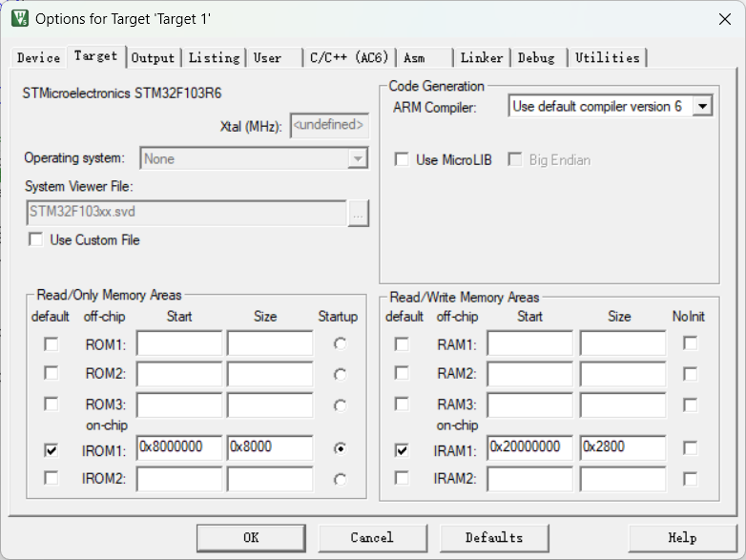Check the Use Custom File option
This screenshot has width=746, height=560.
(x=36, y=240)
